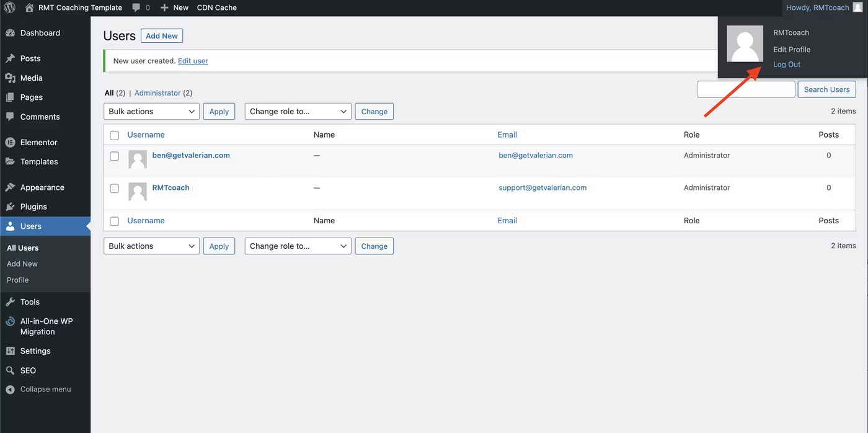868x433 pixels.
Task: Click the WordPress logo icon
Action: [9, 8]
